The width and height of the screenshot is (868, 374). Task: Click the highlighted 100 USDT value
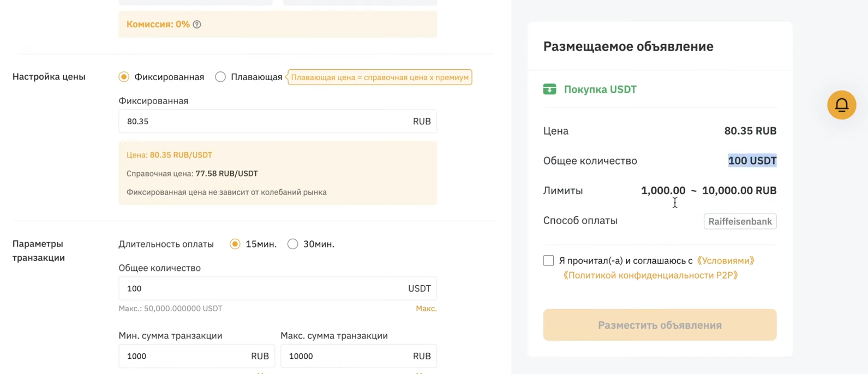click(752, 161)
